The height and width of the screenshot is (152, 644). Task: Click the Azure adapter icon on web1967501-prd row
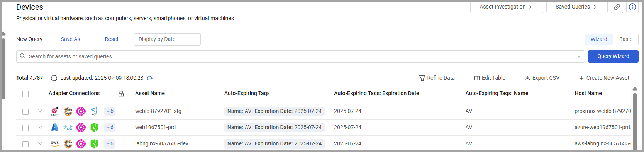point(55,127)
